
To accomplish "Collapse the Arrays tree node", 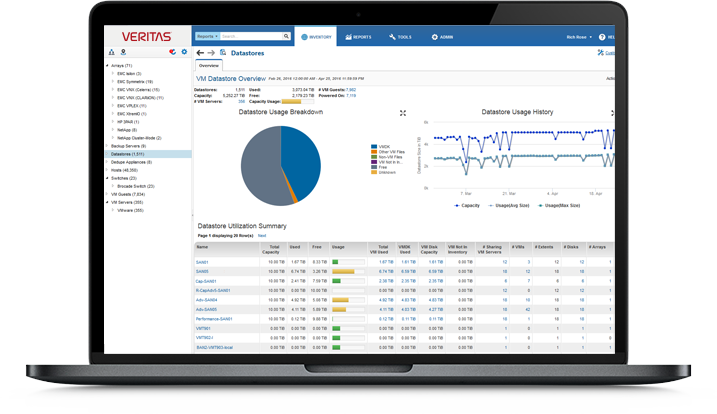I will coord(107,65).
